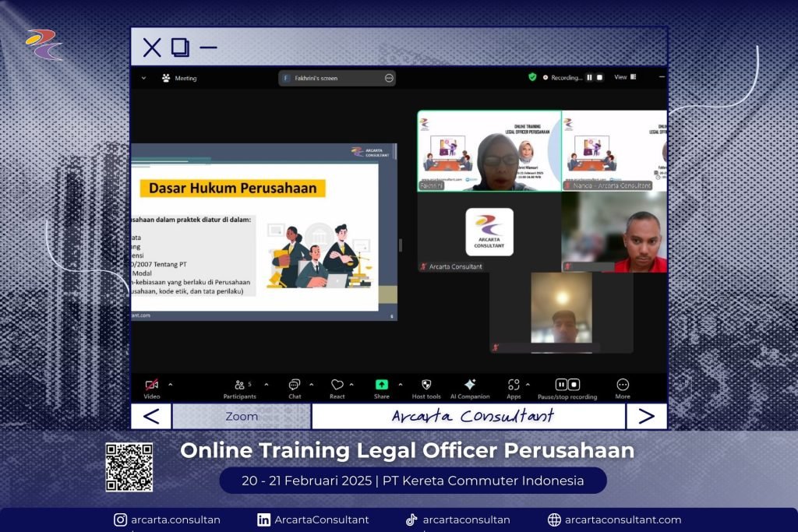Expand video options caret next to Video
This screenshot has height=532, width=798.
(171, 384)
